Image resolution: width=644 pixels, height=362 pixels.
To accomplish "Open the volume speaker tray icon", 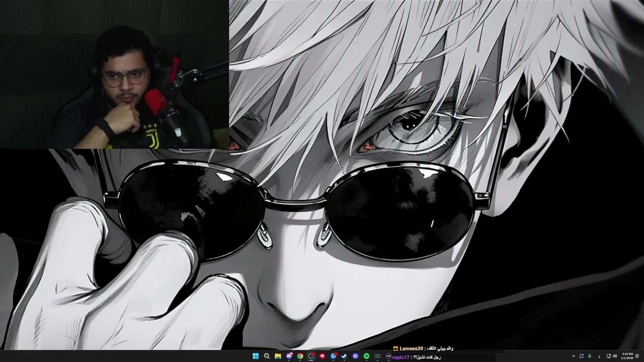I will coord(615,356).
